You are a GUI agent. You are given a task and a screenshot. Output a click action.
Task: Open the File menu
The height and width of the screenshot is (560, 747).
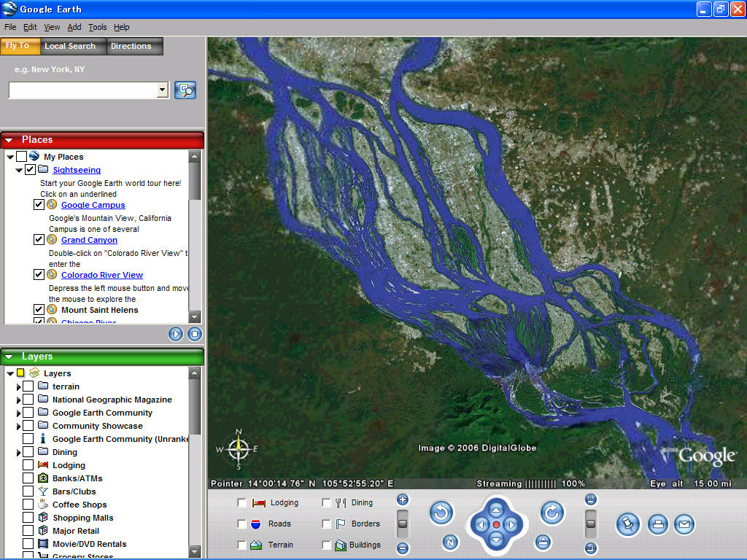pos(10,27)
